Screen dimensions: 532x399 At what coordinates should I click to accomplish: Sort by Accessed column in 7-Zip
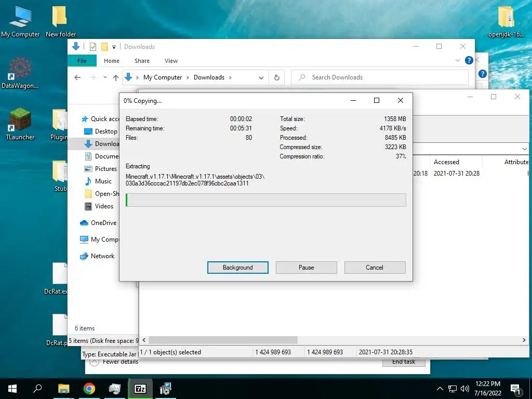[x=456, y=162]
